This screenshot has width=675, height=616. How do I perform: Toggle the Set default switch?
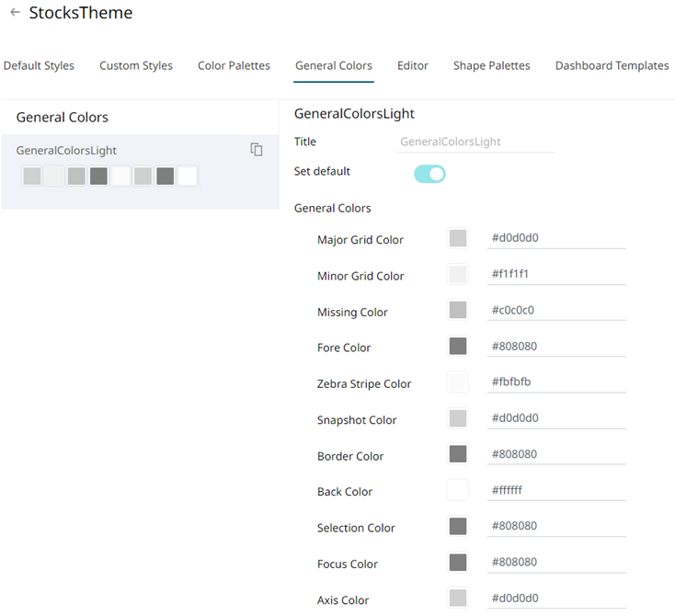click(x=429, y=174)
